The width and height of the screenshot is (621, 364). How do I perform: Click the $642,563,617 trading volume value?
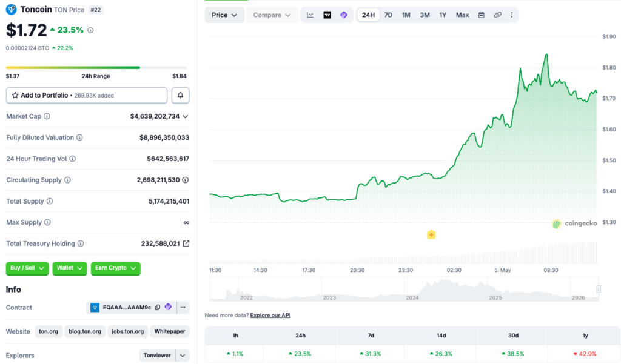tap(168, 159)
